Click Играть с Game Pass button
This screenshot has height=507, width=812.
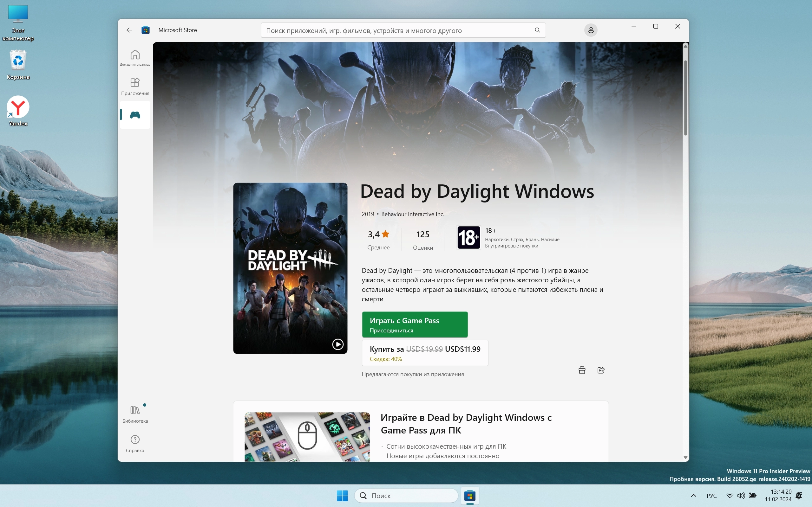[x=414, y=324]
